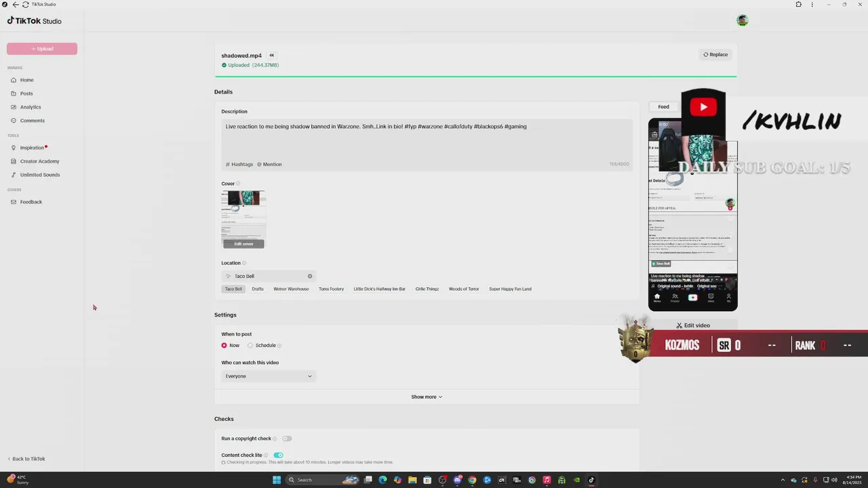The height and width of the screenshot is (488, 868).
Task: Click the copyright check info icon
Action: pos(275,439)
